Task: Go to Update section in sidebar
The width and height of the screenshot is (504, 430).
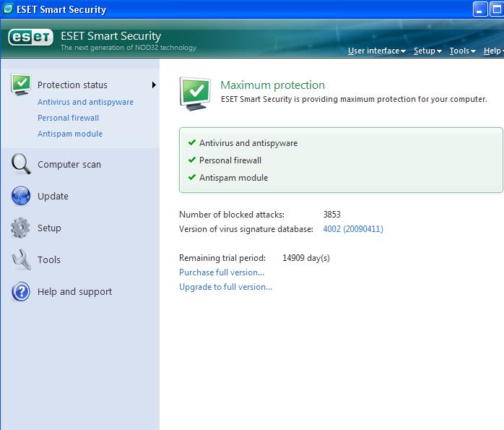Action: (x=53, y=196)
